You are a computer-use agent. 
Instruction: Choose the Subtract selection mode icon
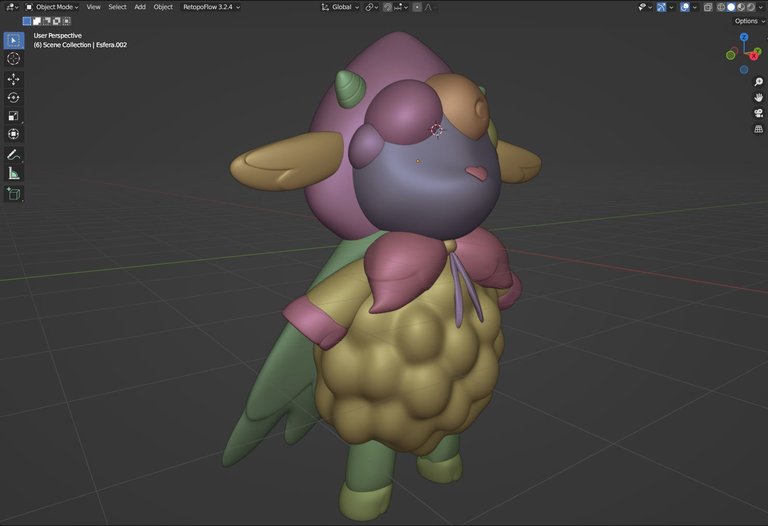pyautogui.click(x=47, y=21)
